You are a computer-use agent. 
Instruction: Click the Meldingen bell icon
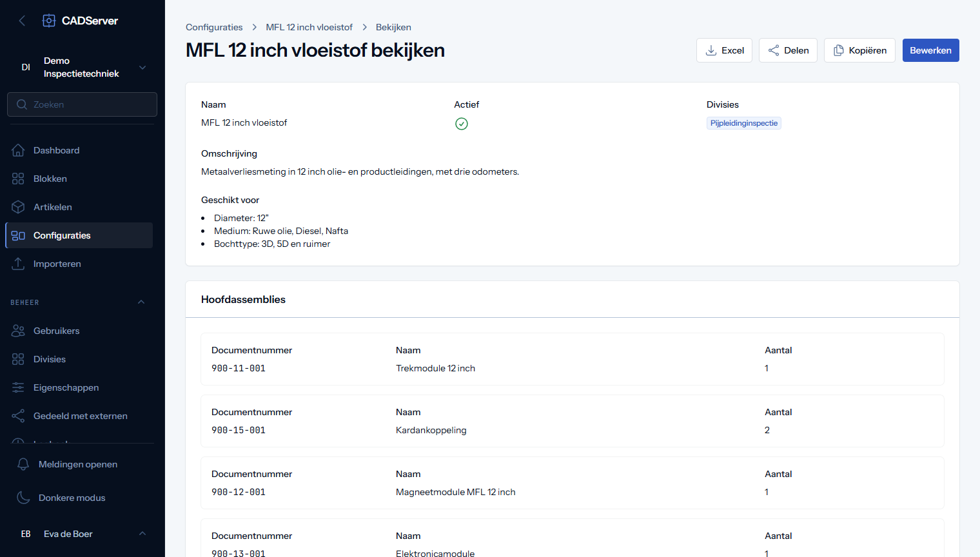[23, 464]
